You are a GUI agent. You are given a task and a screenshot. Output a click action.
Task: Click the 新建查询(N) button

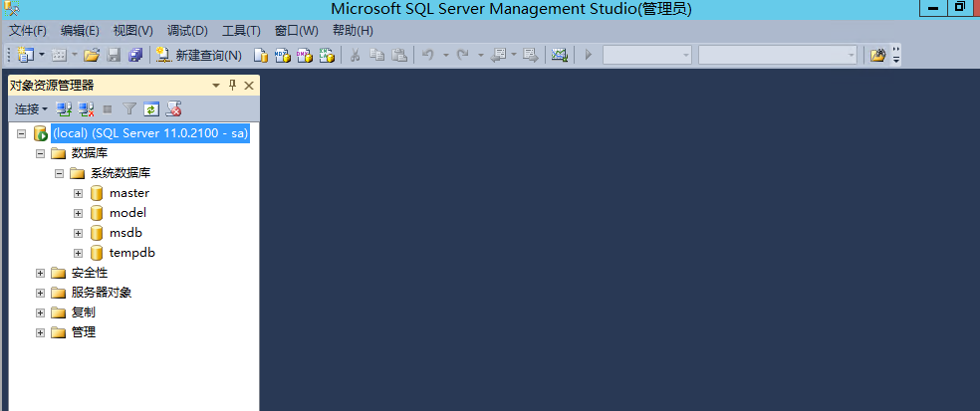198,56
